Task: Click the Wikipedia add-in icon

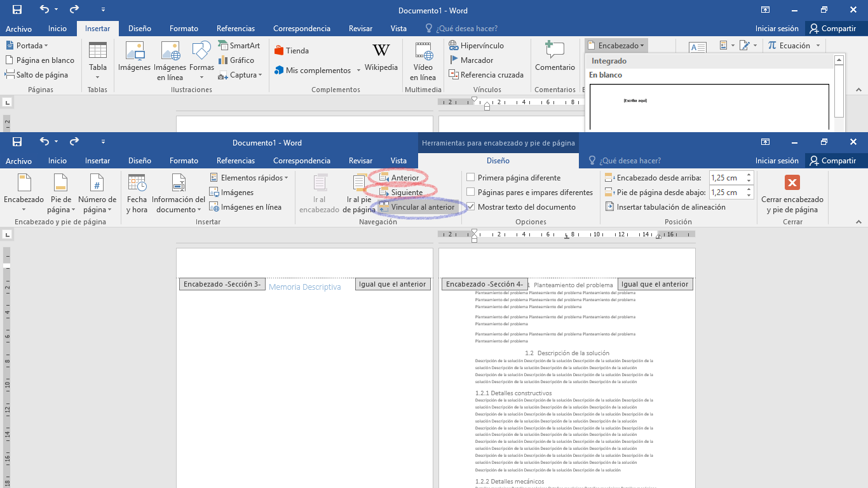Action: click(x=381, y=57)
